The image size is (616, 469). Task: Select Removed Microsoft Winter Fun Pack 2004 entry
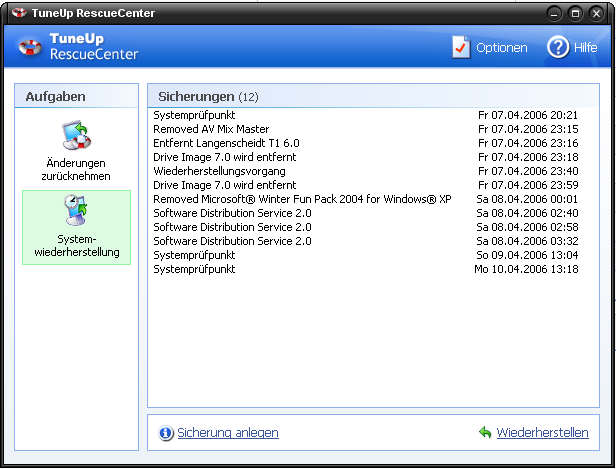[365, 199]
